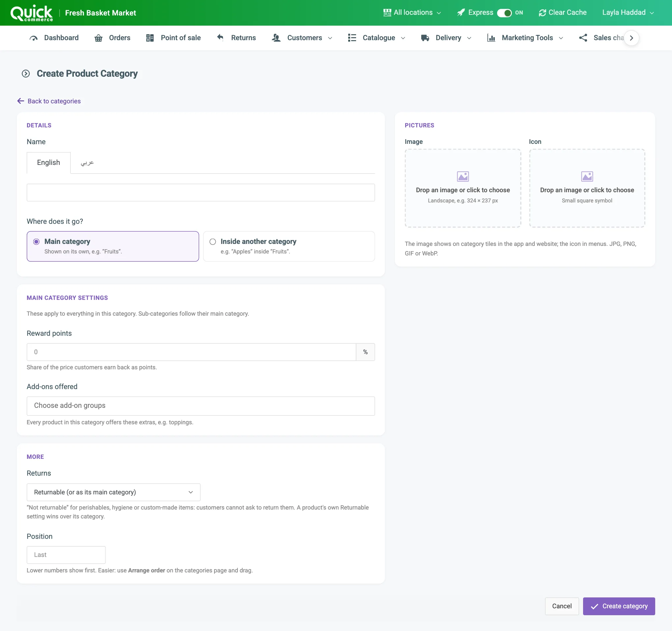672x631 pixels.
Task: Open the All locations dropdown
Action: [x=412, y=13]
